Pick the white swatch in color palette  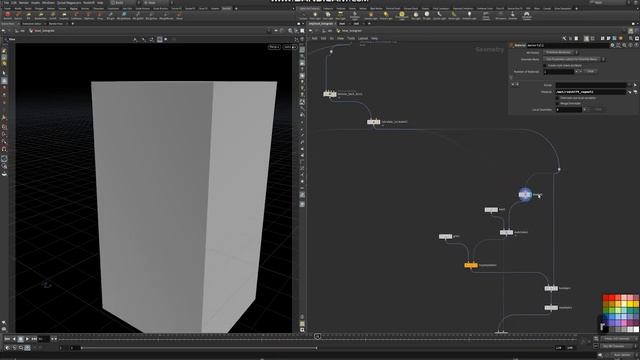(x=636, y=329)
